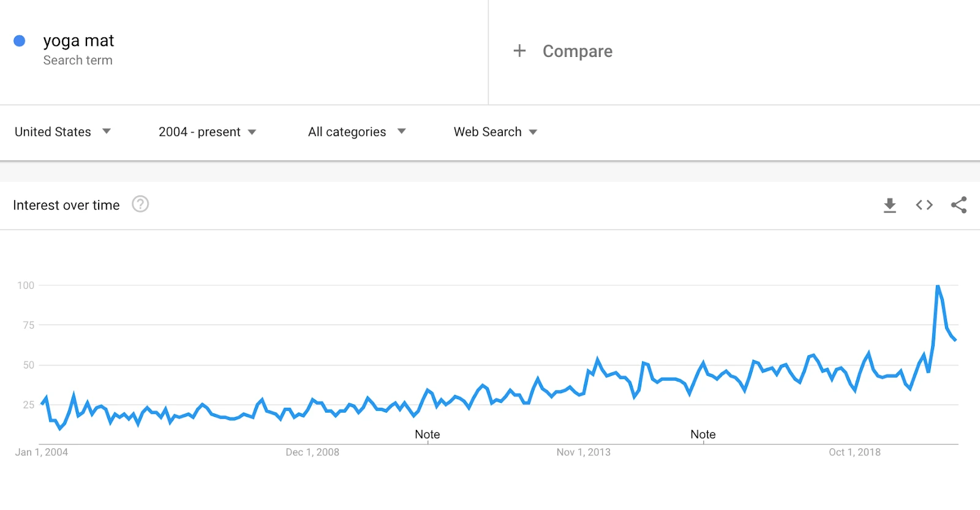Click the plus icon beside Compare
980x510 pixels.
(519, 51)
